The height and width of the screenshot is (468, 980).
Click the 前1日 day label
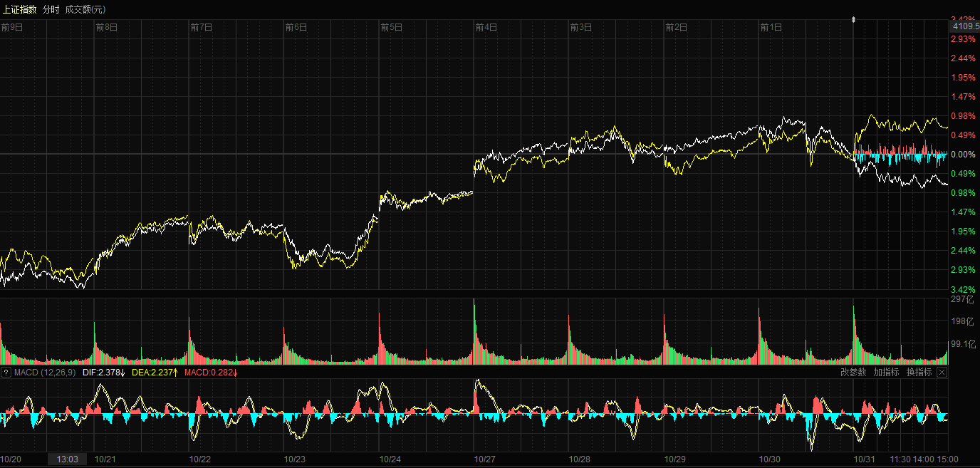(x=771, y=28)
